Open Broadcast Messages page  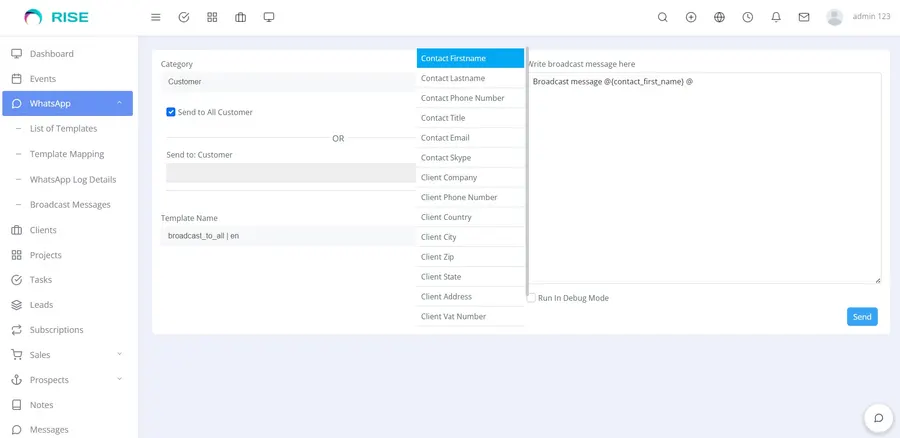point(70,204)
